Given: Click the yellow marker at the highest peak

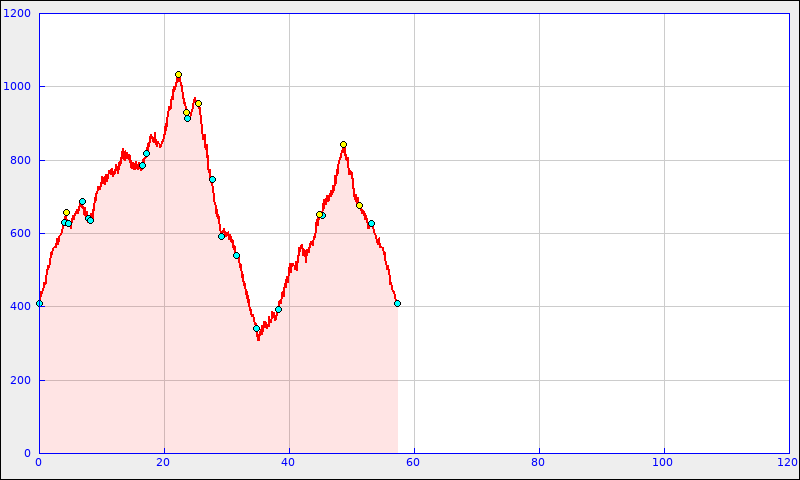Looking at the screenshot, I should click(x=178, y=74).
